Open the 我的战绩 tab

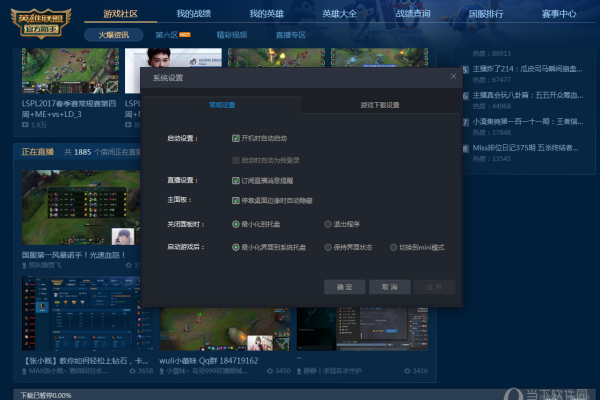click(x=193, y=14)
